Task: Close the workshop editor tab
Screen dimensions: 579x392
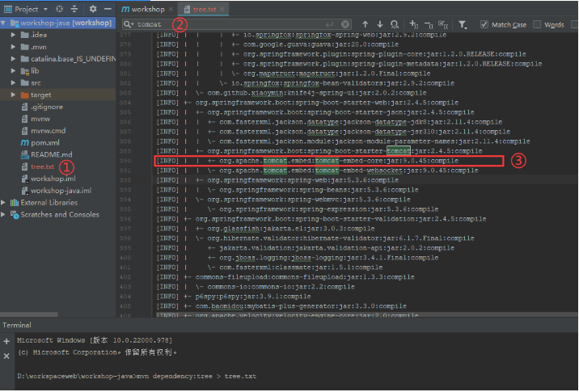Action: point(171,9)
